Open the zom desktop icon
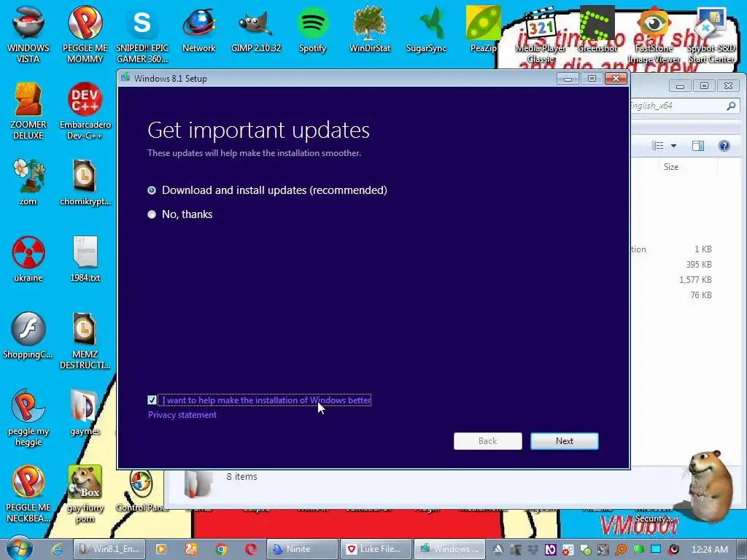The width and height of the screenshot is (747, 560). coord(28,182)
